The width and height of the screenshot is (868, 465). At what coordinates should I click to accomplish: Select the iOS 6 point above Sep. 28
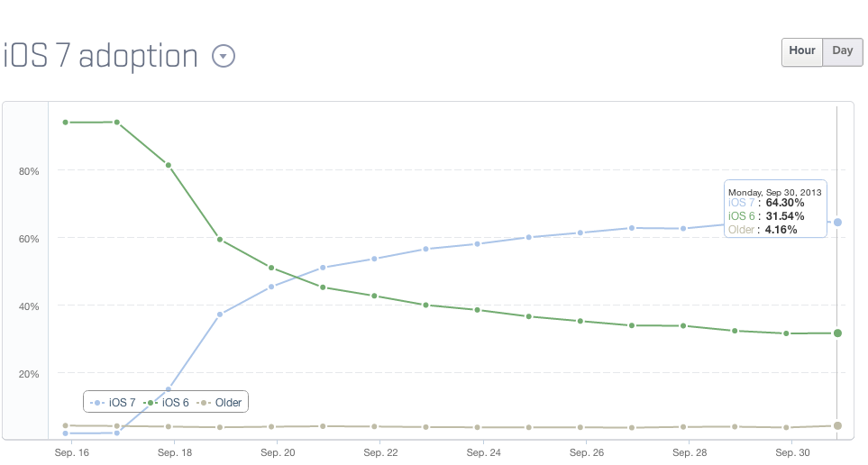(x=683, y=325)
